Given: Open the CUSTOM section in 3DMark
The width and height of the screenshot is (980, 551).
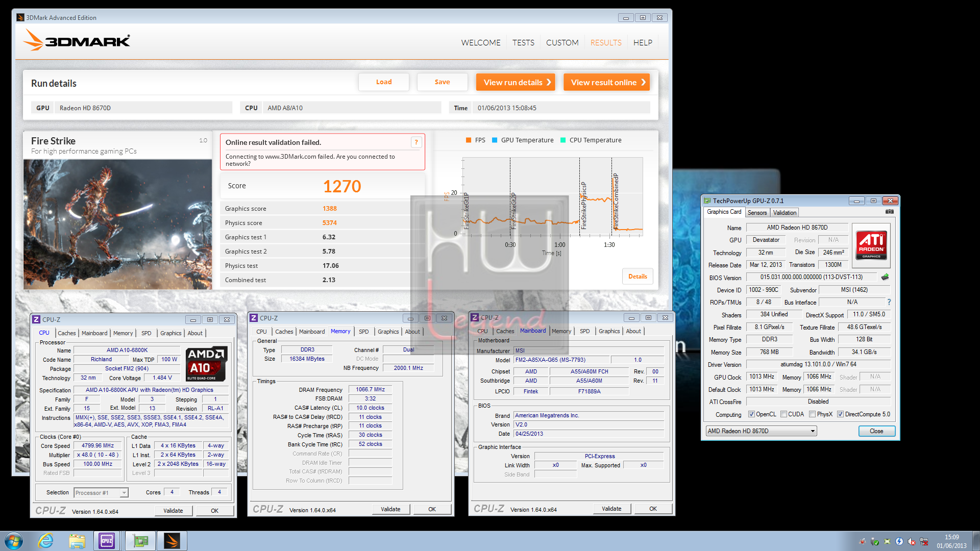Looking at the screenshot, I should (562, 43).
